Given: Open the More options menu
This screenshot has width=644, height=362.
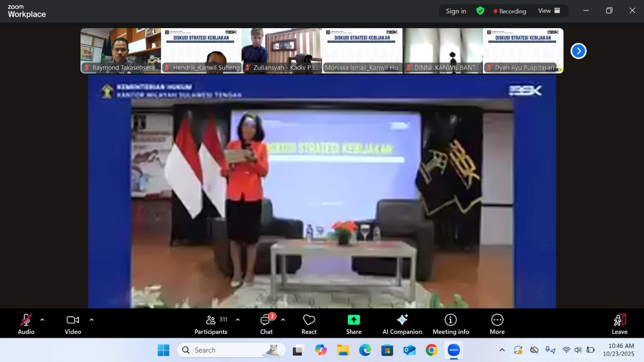Looking at the screenshot, I should (497, 324).
